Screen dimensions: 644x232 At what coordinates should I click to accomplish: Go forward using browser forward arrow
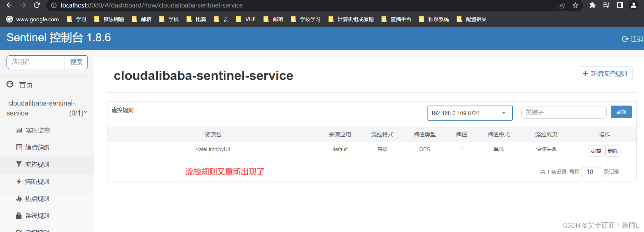(23, 5)
